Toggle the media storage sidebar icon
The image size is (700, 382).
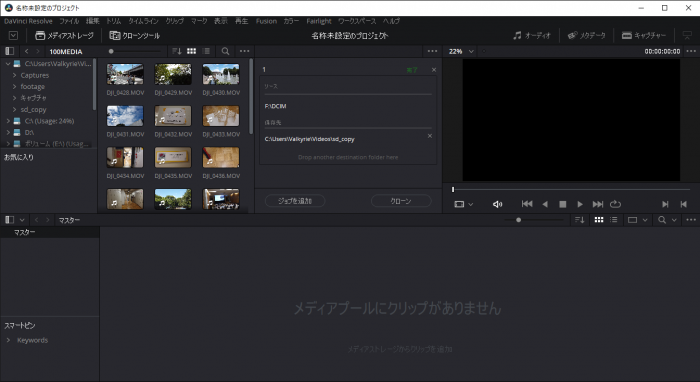tap(9, 51)
